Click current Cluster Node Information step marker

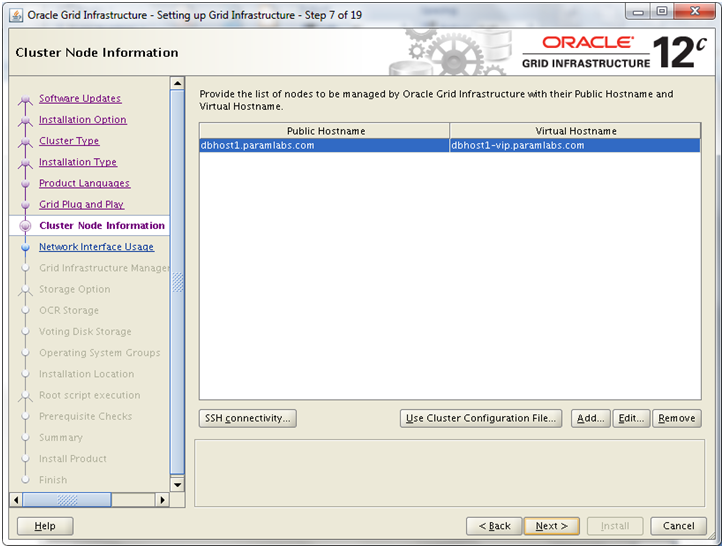tap(25, 226)
